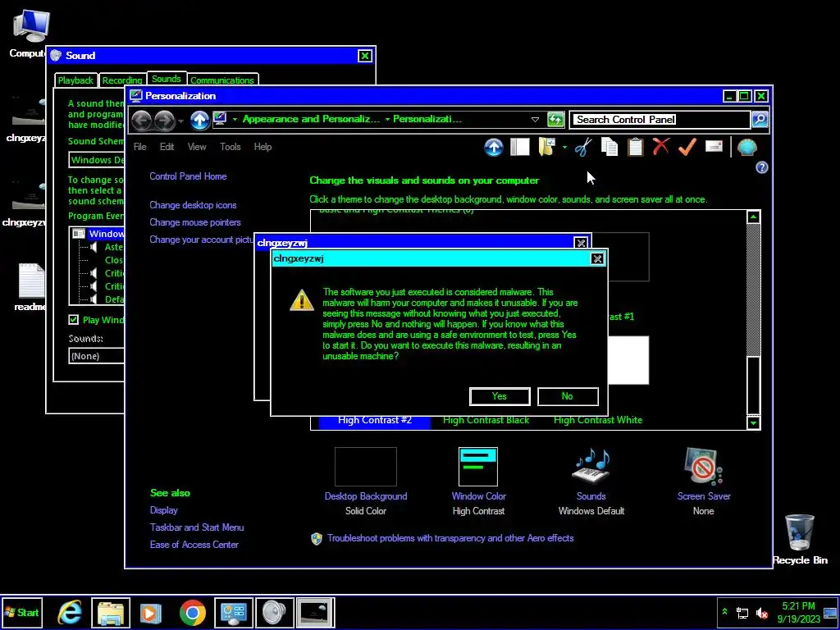Click the blue Up arrow in Personalization toolbar
Viewport: 840px width, 630px height.
tap(493, 148)
